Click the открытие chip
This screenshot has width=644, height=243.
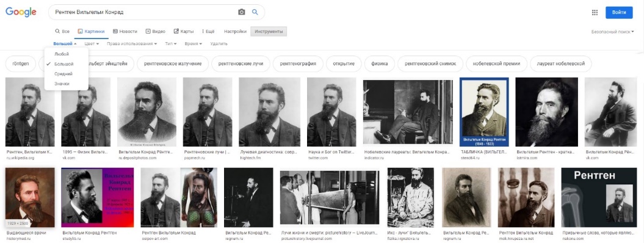coord(344,63)
